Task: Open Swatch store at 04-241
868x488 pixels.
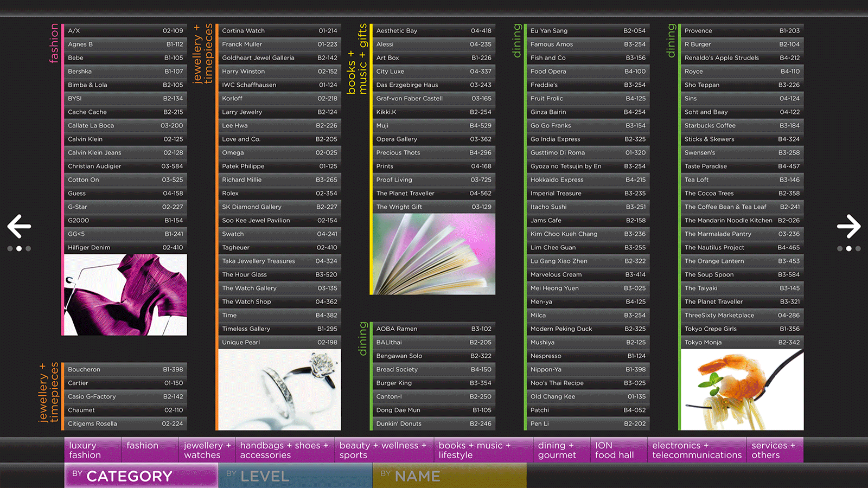Action: tap(279, 234)
